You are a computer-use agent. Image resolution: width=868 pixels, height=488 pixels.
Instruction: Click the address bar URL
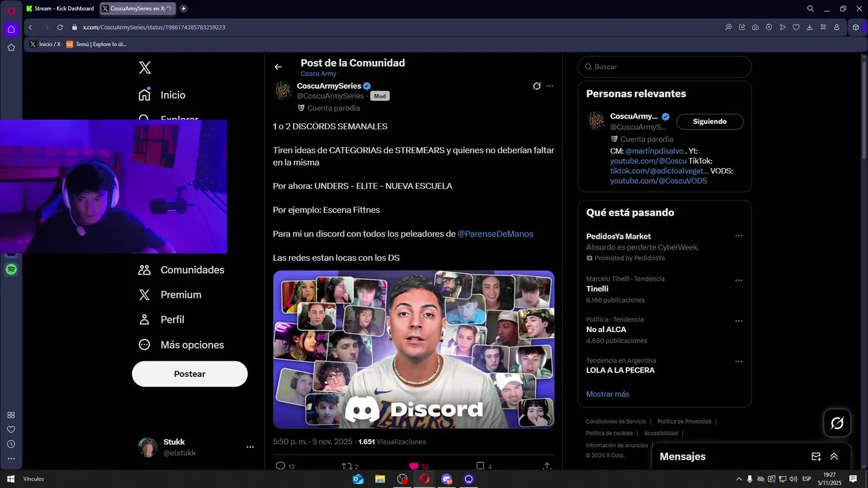pos(154,27)
